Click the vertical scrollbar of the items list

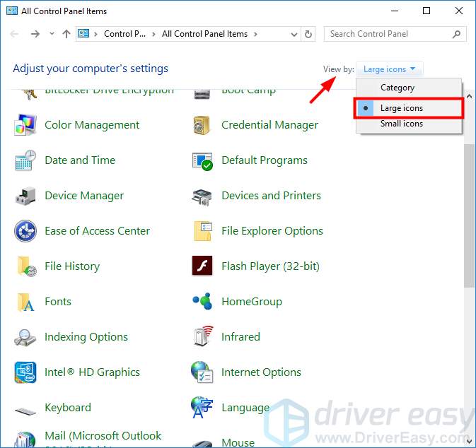coord(470,212)
